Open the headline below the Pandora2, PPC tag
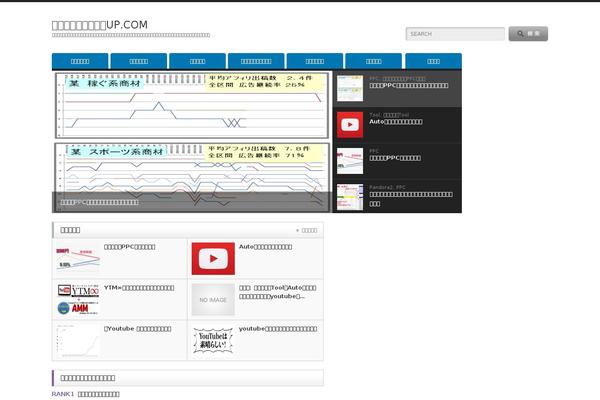Screen dimensions: 600x400 point(411,199)
